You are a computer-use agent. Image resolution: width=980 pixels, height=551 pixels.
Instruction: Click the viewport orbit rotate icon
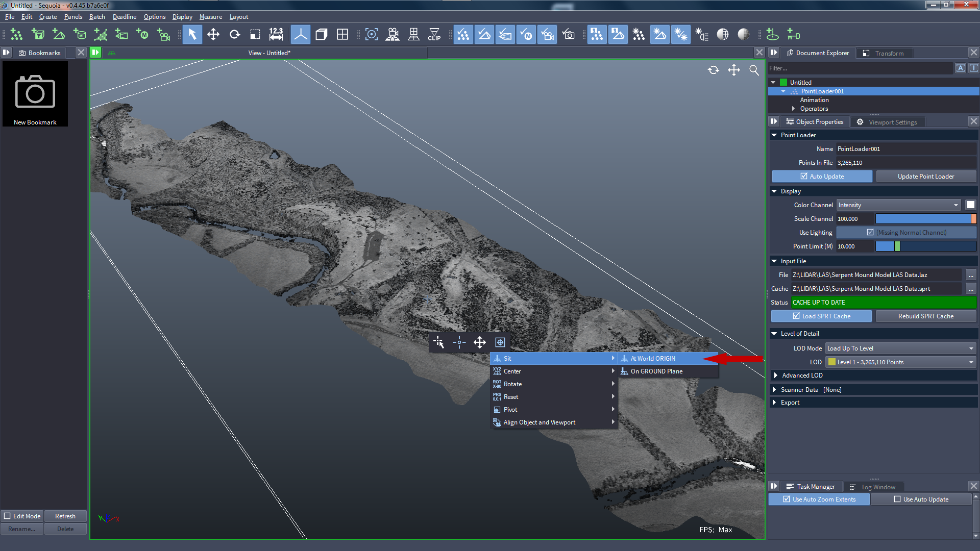click(714, 70)
